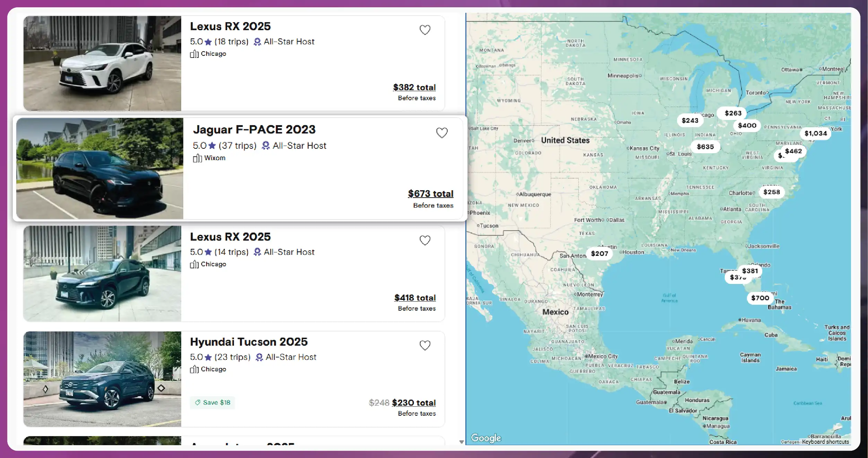Click the $207 marker near San Antonio
868x458 pixels.
pos(599,253)
